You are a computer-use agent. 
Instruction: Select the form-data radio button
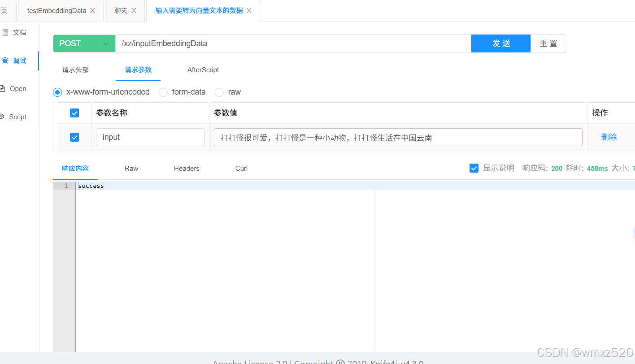(x=163, y=92)
